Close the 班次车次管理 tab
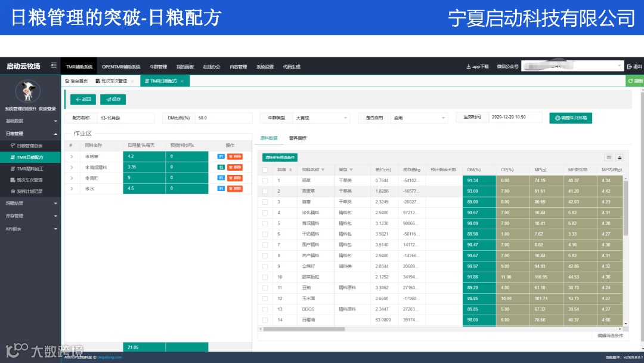 [132, 81]
